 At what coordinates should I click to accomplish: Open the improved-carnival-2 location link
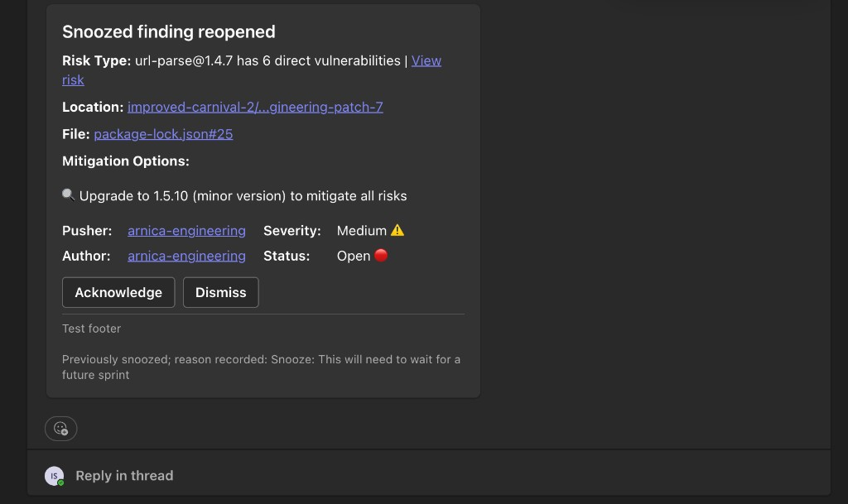pyautogui.click(x=255, y=107)
